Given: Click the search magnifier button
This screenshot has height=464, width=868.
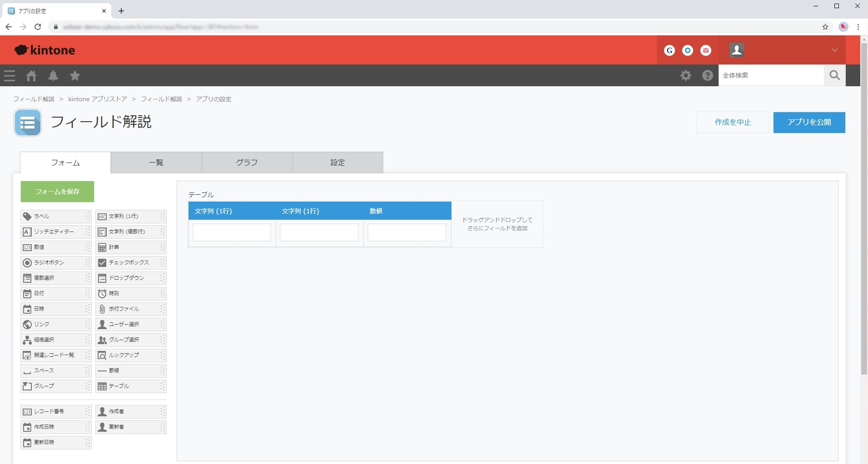Looking at the screenshot, I should coord(835,75).
